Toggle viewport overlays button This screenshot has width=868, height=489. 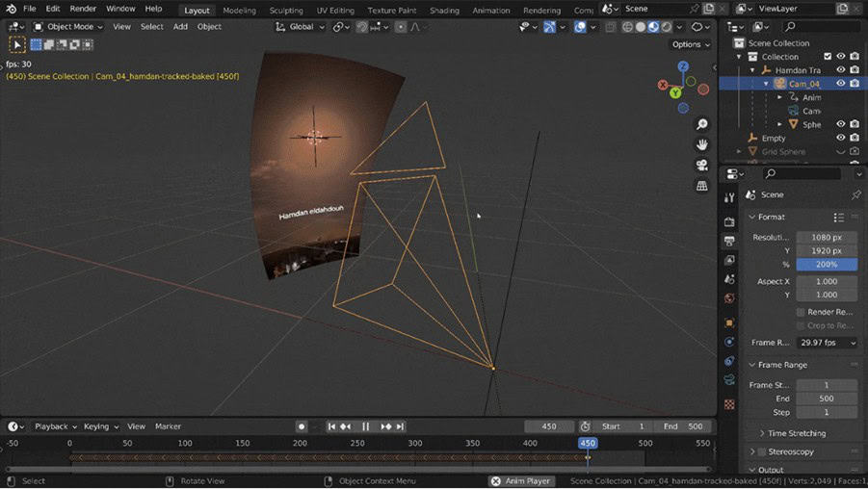tap(580, 27)
